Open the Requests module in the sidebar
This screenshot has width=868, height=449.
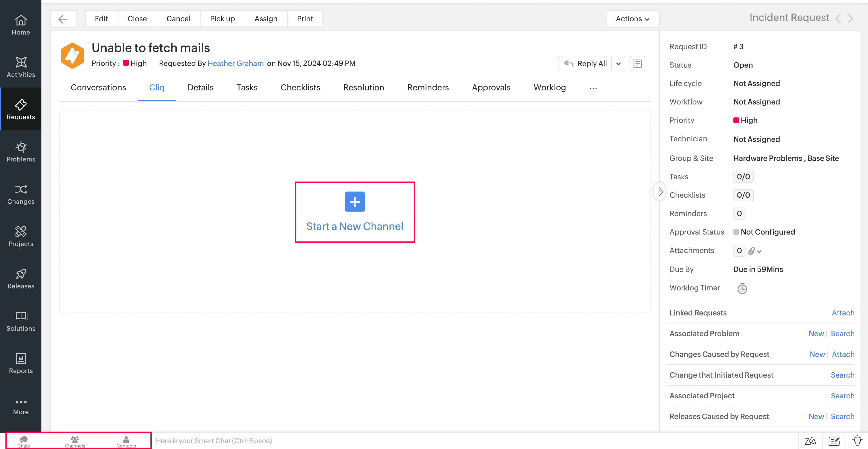click(x=20, y=109)
